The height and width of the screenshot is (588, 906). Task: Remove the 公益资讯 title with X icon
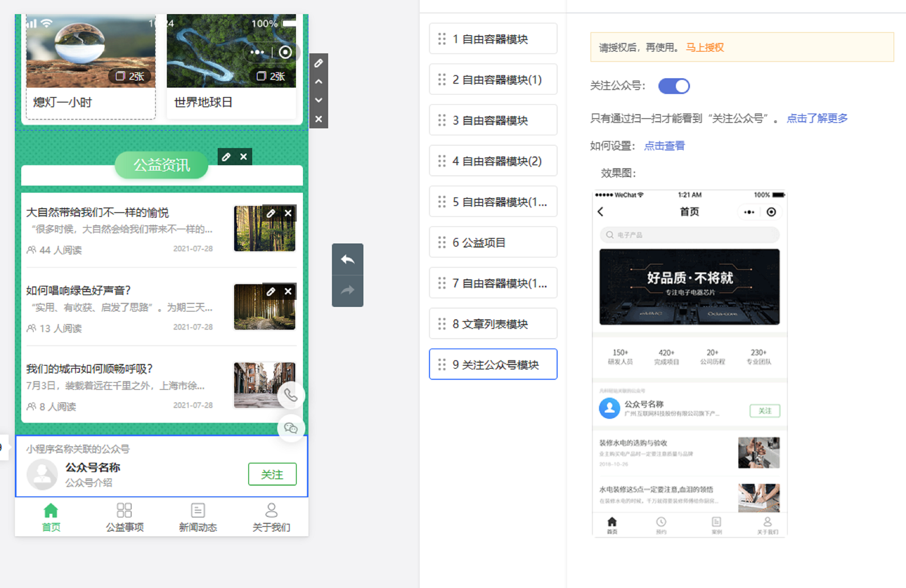[244, 157]
